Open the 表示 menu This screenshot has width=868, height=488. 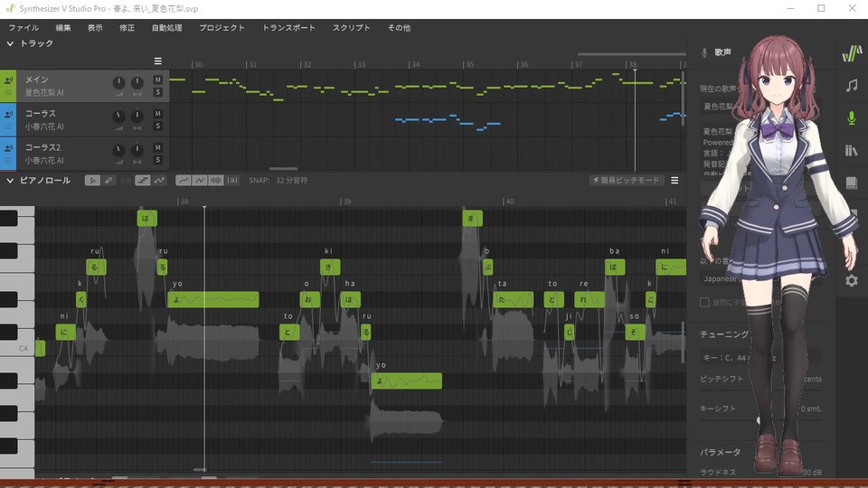[95, 28]
